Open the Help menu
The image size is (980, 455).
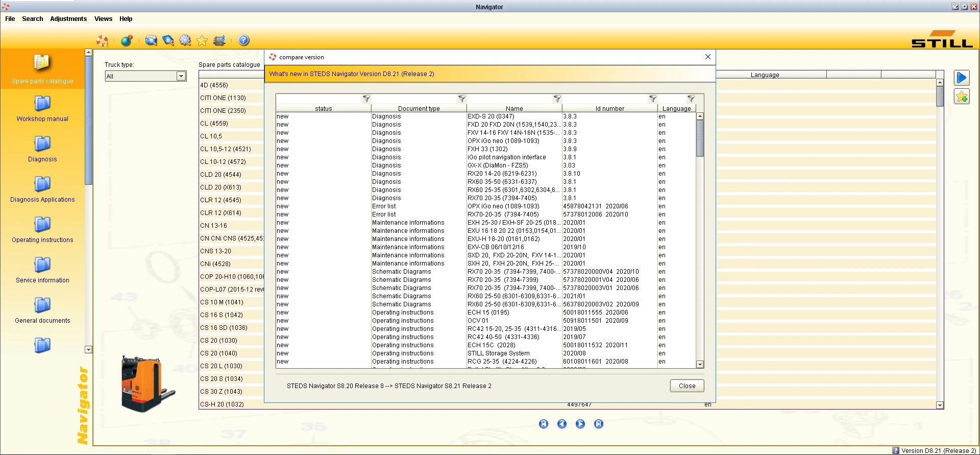(x=126, y=19)
